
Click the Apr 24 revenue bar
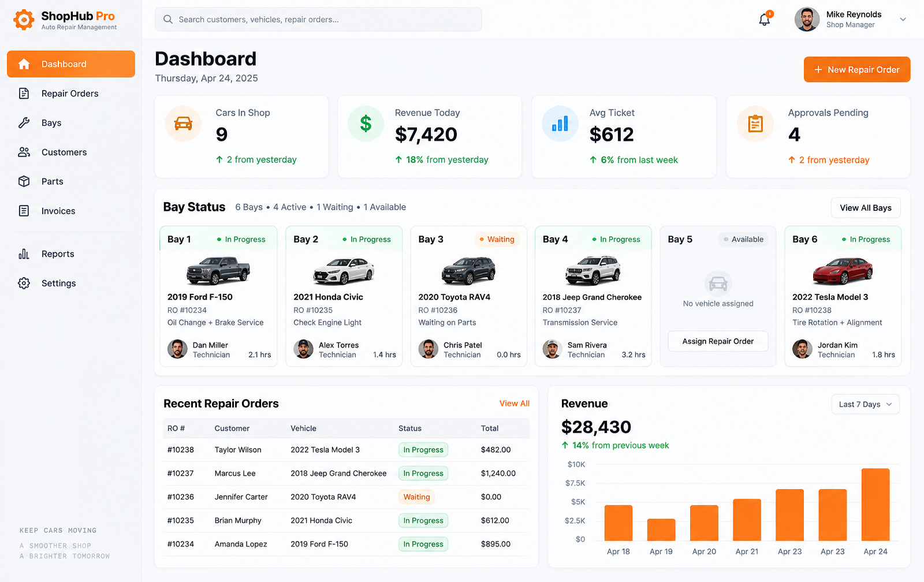[x=875, y=505]
